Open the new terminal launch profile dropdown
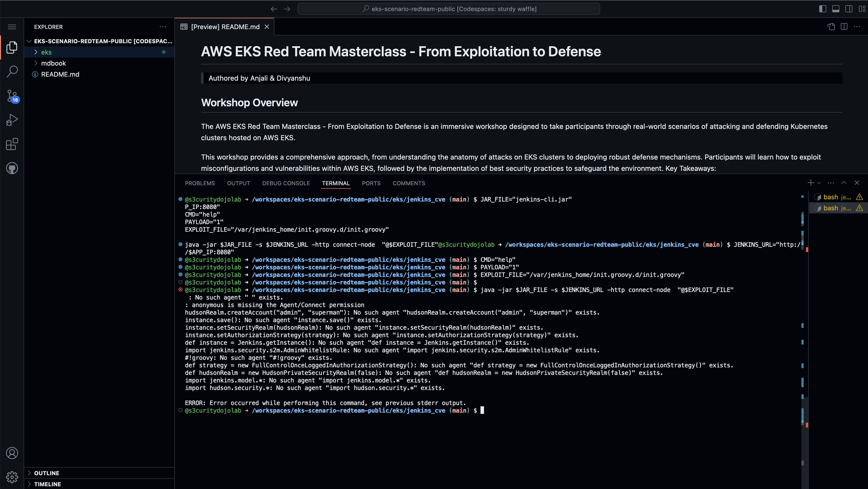This screenshot has width=868, height=489. point(819,183)
